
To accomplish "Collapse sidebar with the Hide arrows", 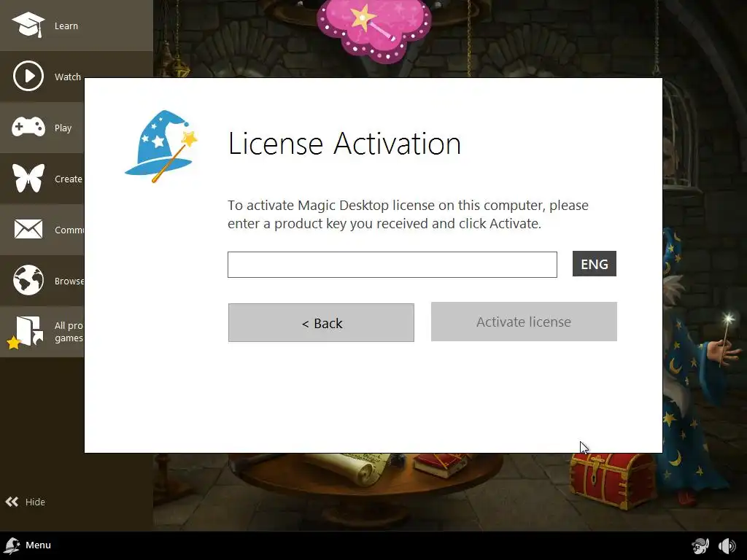I will [26, 502].
